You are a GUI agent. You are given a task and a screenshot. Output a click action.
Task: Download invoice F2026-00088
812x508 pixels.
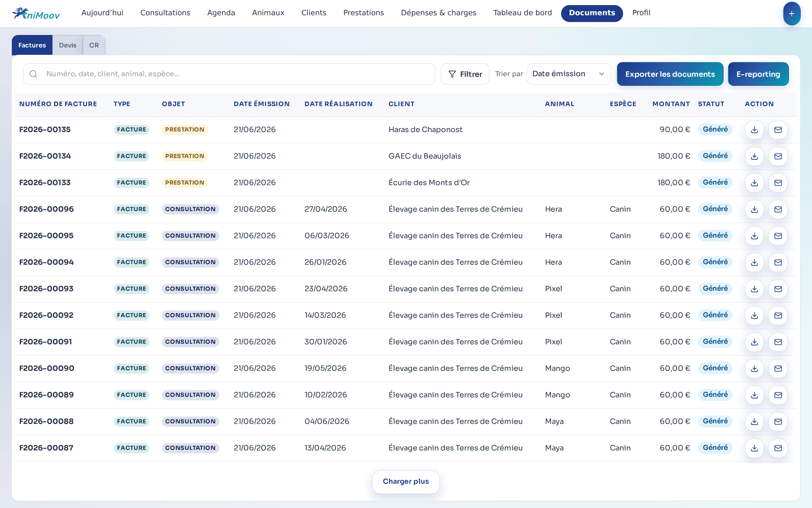tap(754, 422)
